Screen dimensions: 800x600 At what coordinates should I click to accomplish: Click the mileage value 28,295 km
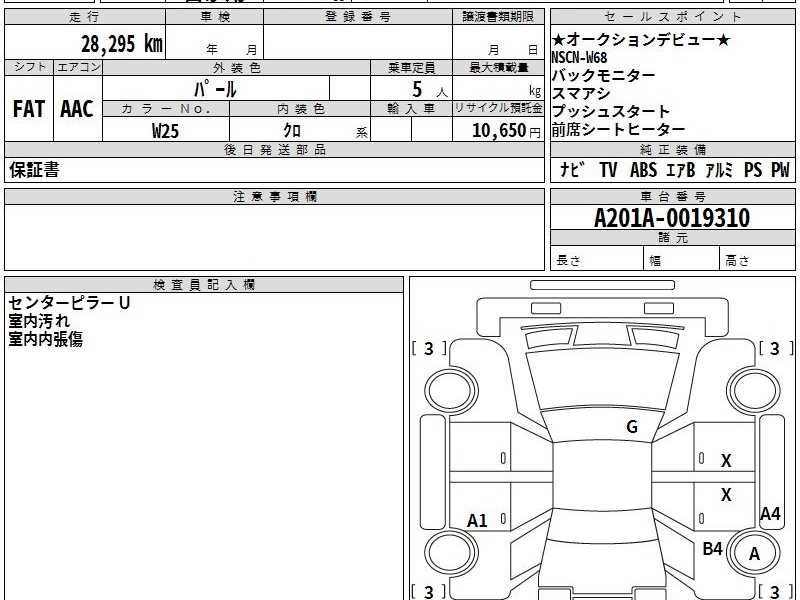[122, 44]
